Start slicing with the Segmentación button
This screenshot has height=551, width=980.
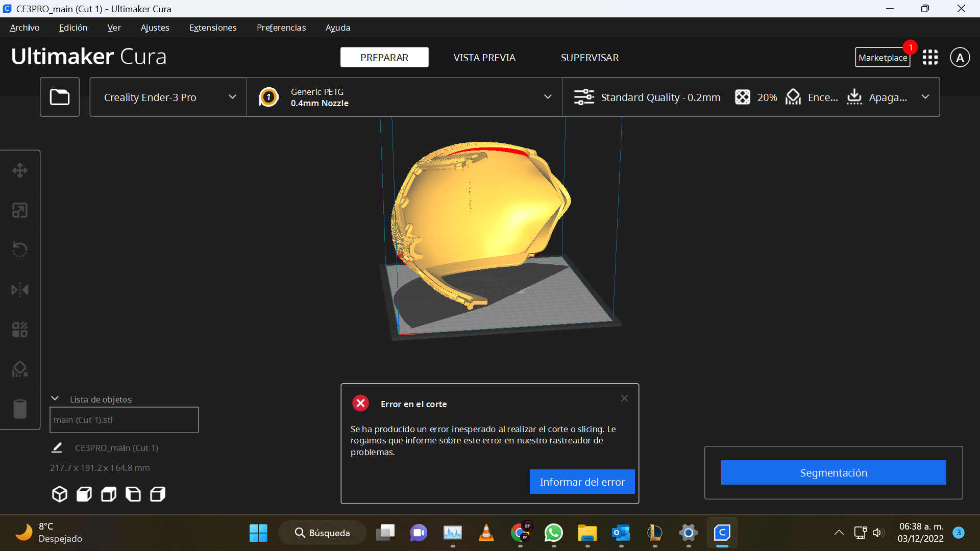833,472
